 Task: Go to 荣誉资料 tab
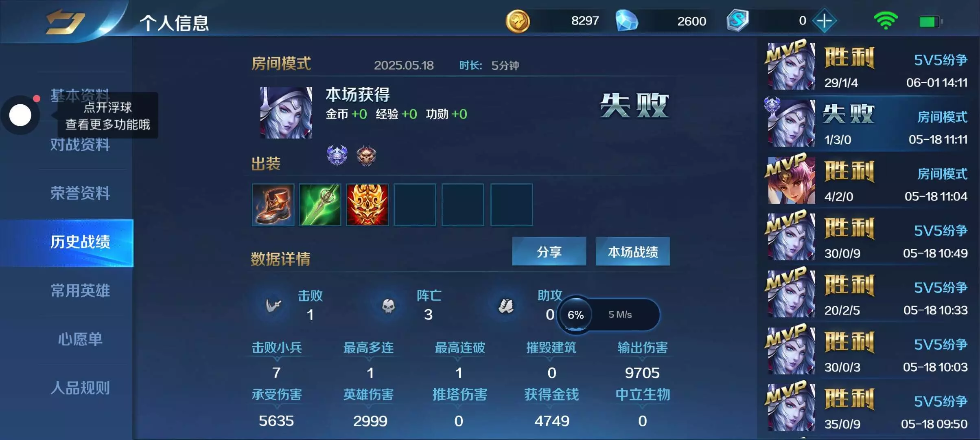click(80, 194)
